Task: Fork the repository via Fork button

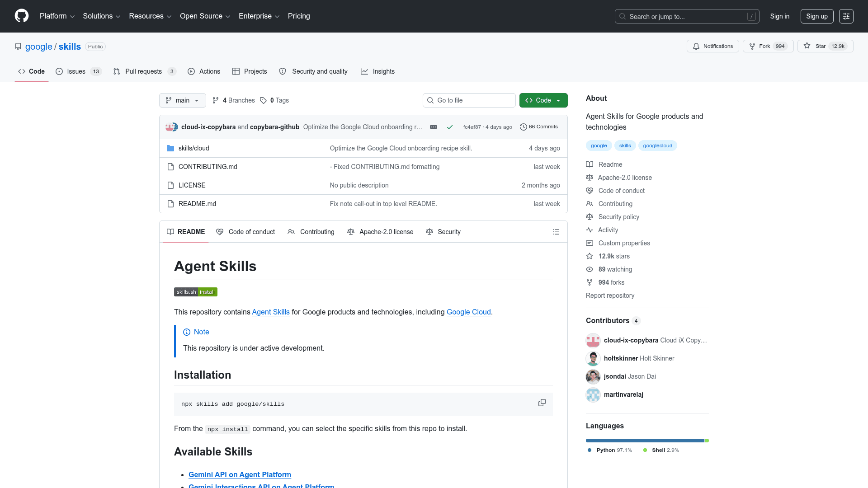Action: click(x=768, y=46)
